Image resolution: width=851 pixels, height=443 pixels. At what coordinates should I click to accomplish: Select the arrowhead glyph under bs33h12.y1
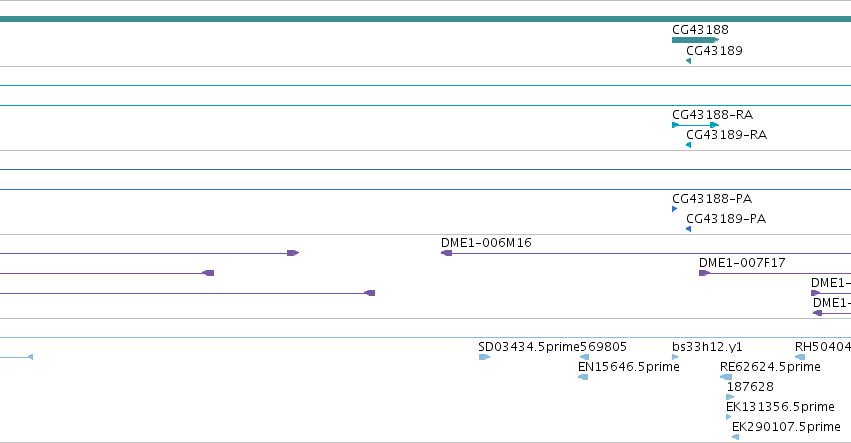[675, 357]
